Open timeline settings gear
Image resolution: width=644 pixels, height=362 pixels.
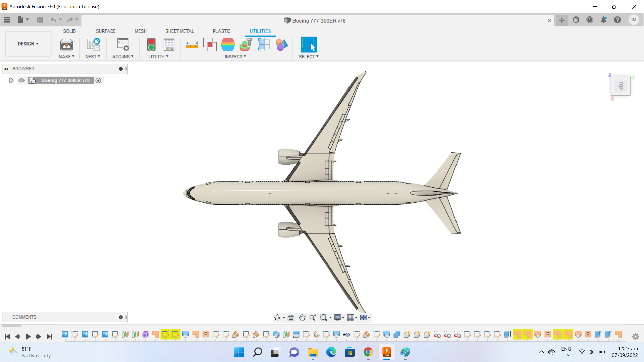(635, 336)
